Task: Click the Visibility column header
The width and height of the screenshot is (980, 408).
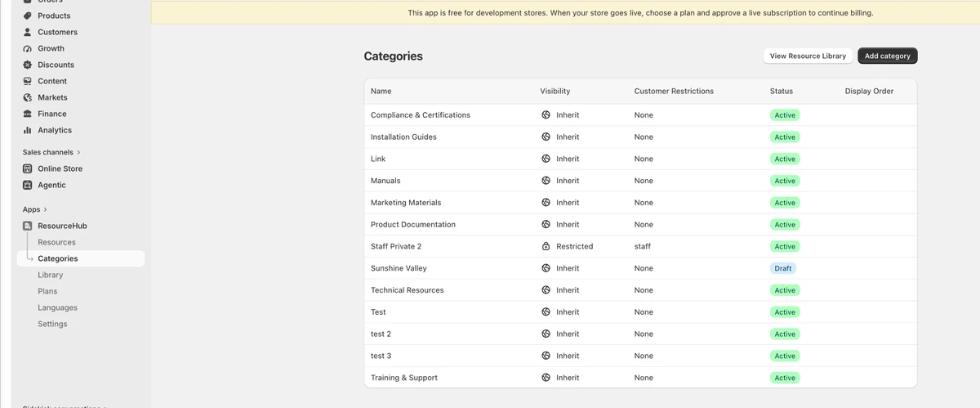Action: pyautogui.click(x=555, y=91)
